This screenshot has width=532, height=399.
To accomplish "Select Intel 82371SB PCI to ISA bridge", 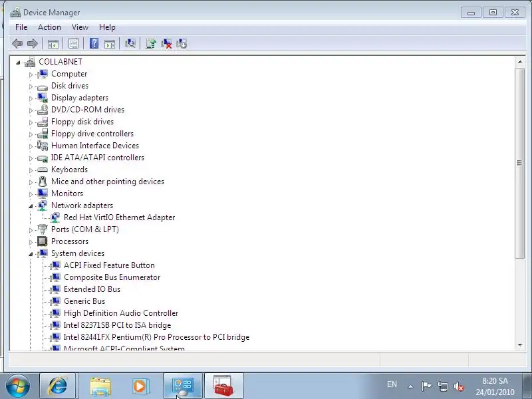I will pyautogui.click(x=118, y=325).
